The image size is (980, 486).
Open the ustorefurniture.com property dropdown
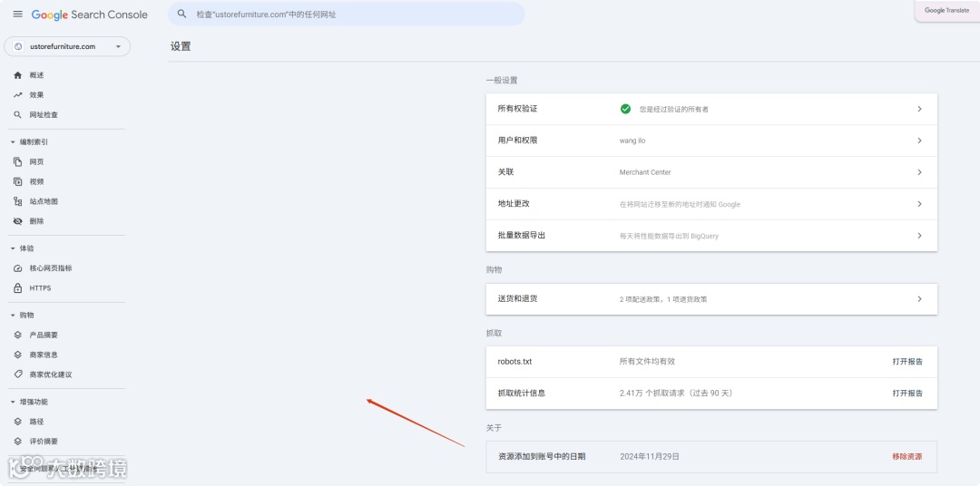click(x=67, y=46)
